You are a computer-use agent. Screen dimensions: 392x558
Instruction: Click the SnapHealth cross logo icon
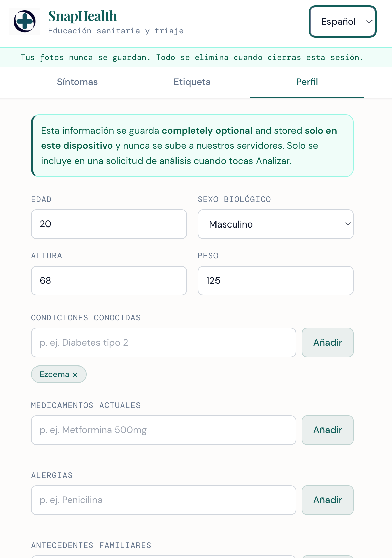tap(25, 22)
